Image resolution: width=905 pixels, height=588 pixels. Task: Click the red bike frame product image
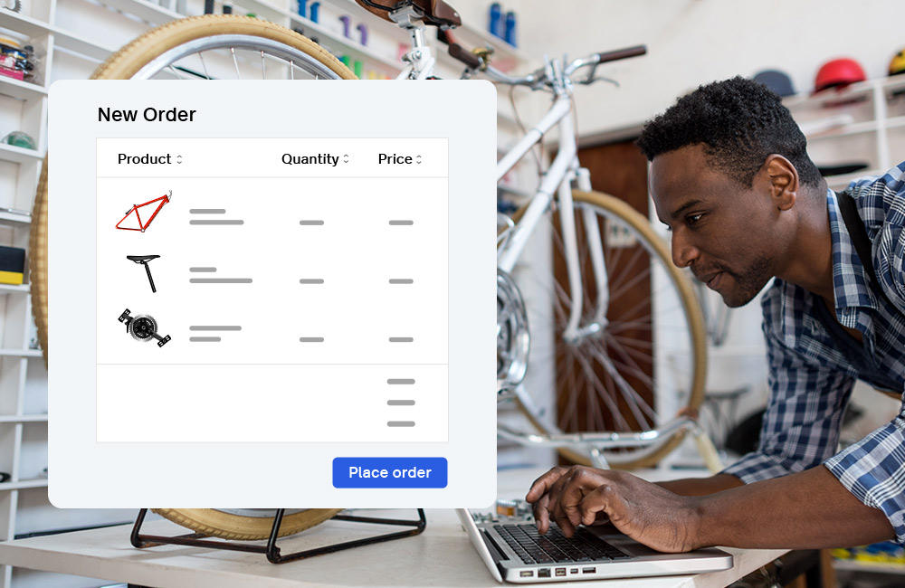(x=144, y=211)
